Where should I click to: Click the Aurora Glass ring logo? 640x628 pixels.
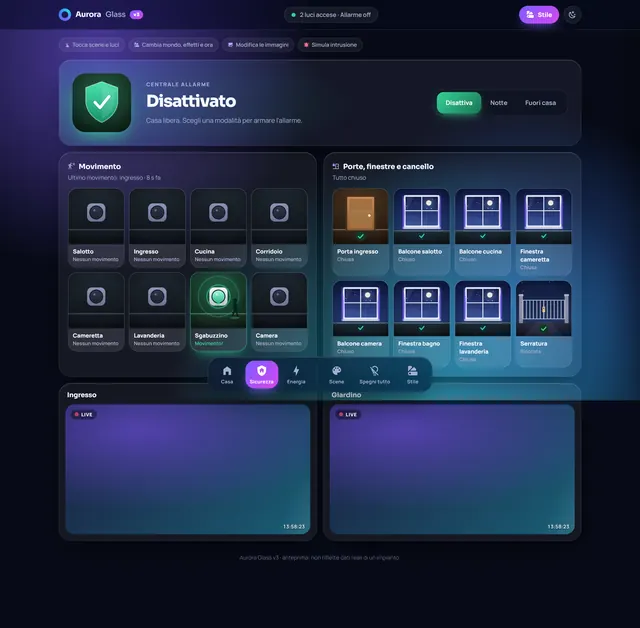(64, 15)
